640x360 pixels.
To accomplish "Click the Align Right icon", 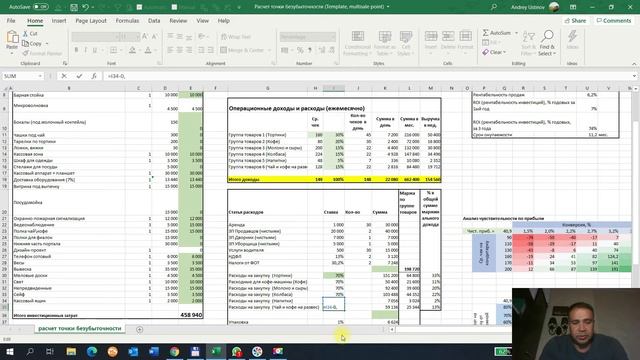I will tap(189, 50).
